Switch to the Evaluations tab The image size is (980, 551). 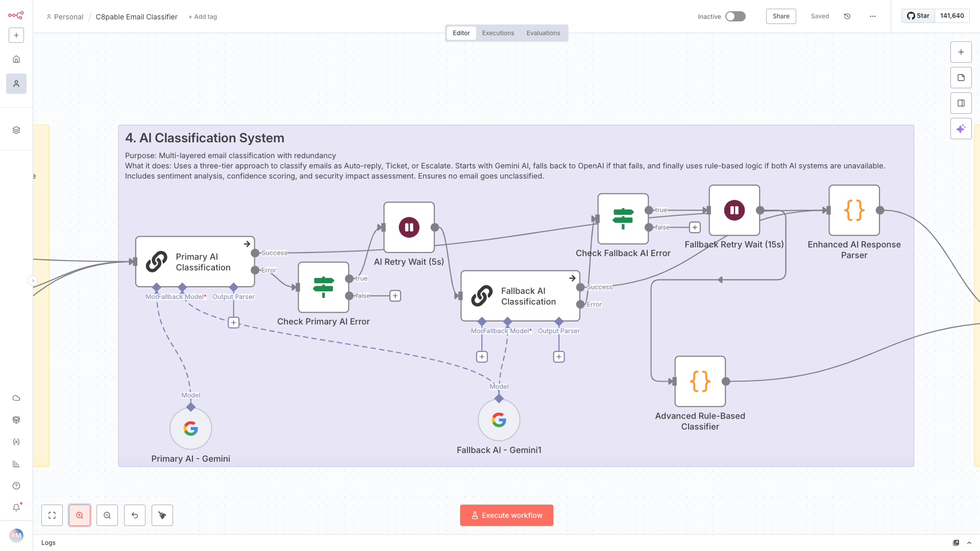[x=543, y=33]
